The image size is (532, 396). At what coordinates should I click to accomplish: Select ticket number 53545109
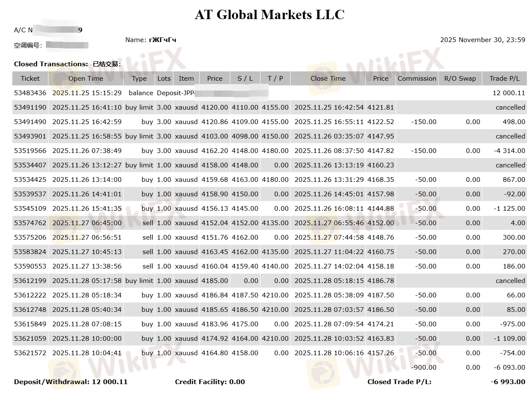[x=30, y=208]
